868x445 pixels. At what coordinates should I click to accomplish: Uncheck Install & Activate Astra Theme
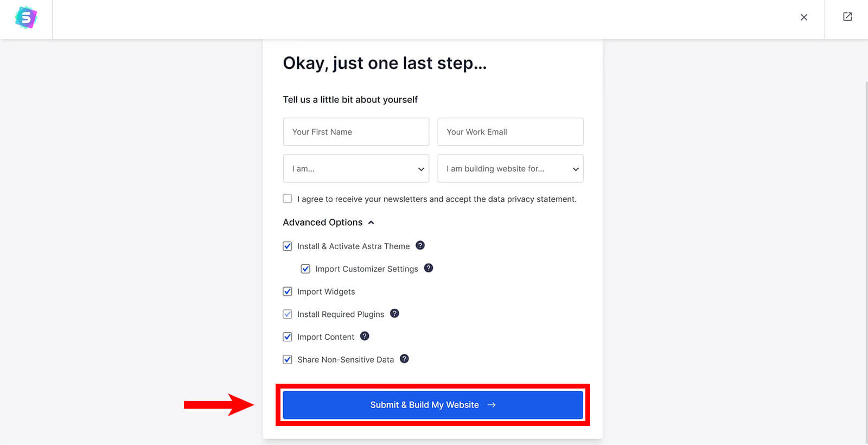(x=288, y=246)
